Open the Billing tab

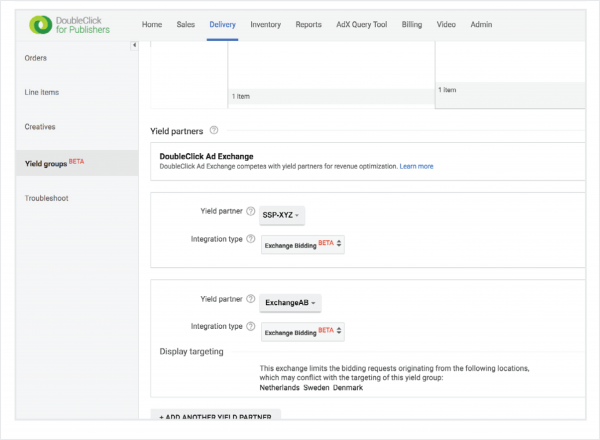coord(412,24)
